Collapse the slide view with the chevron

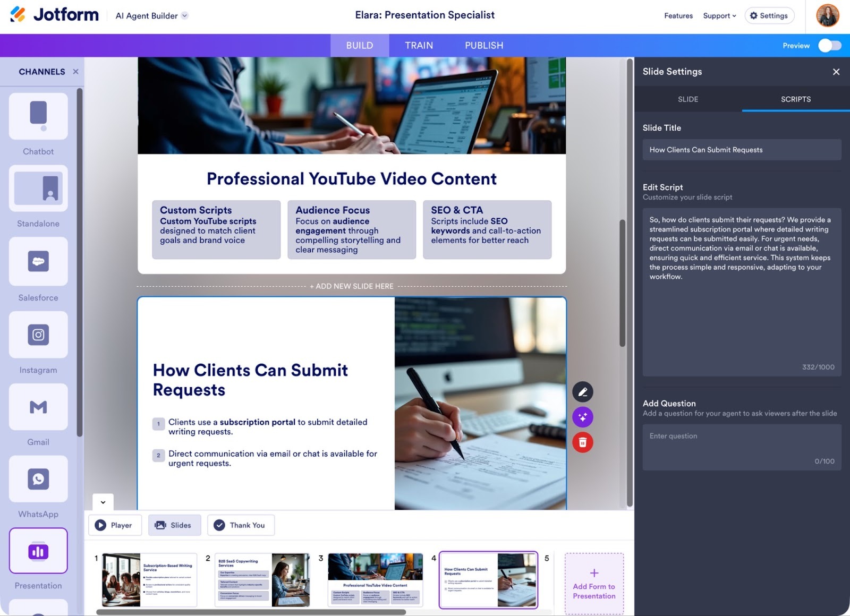coord(103,502)
